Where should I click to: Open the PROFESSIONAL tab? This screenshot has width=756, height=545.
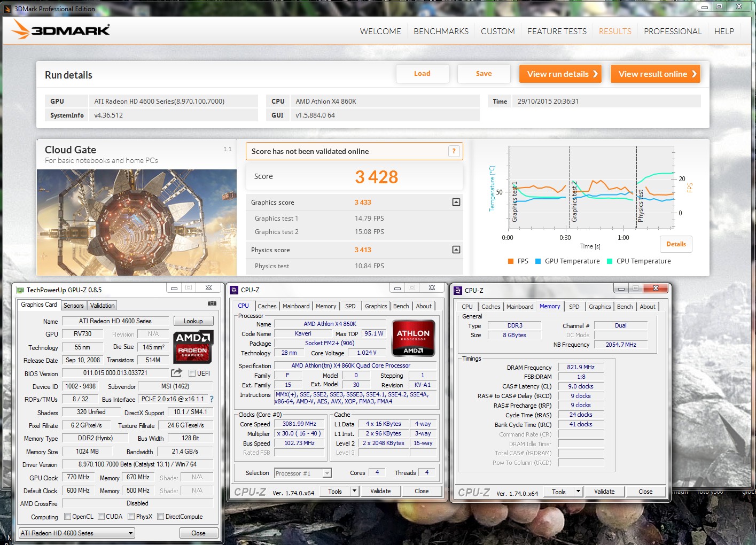[673, 32]
